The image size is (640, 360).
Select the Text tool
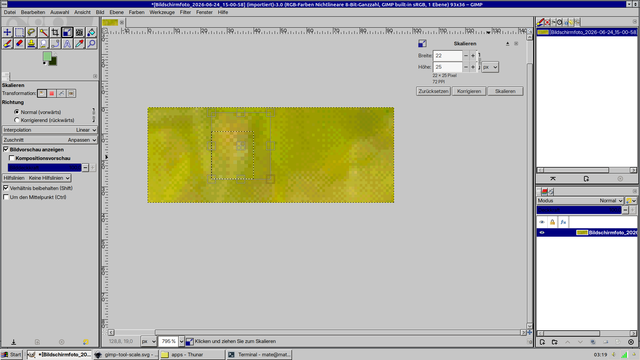[x=67, y=44]
